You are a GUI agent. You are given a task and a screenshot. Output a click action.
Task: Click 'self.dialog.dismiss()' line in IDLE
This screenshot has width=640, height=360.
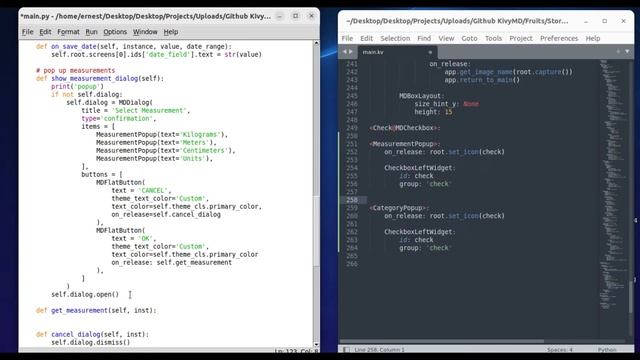tap(91, 342)
